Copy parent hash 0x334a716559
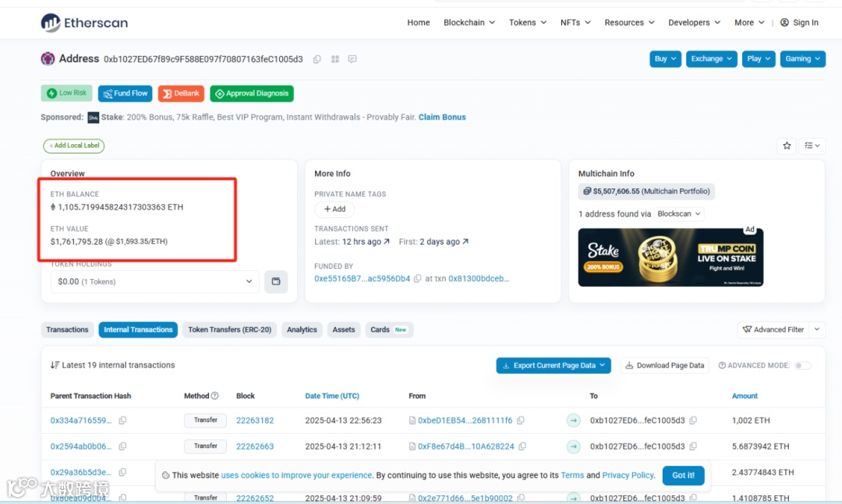 coord(122,421)
